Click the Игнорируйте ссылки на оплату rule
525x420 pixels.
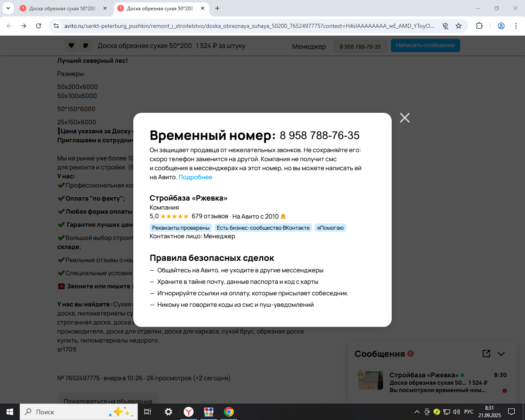(252, 293)
